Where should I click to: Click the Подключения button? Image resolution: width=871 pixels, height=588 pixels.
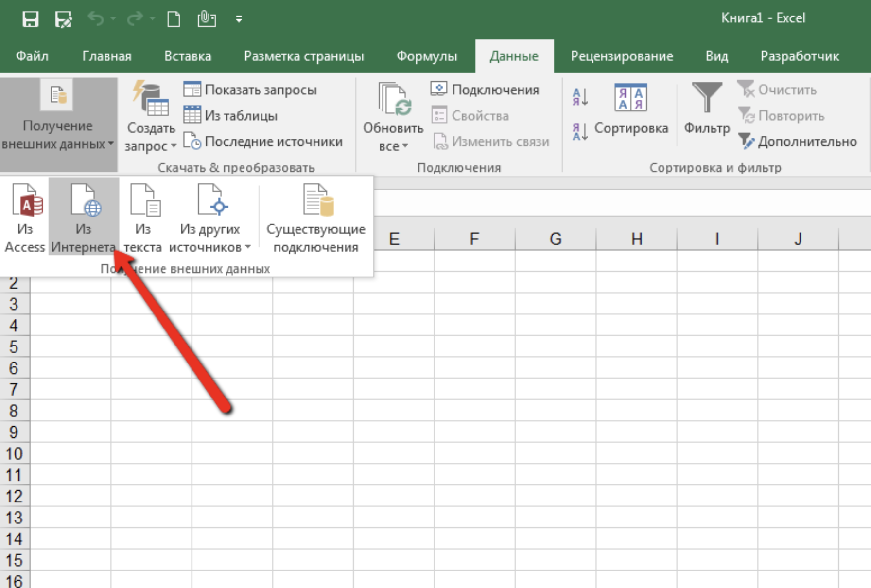tap(485, 89)
